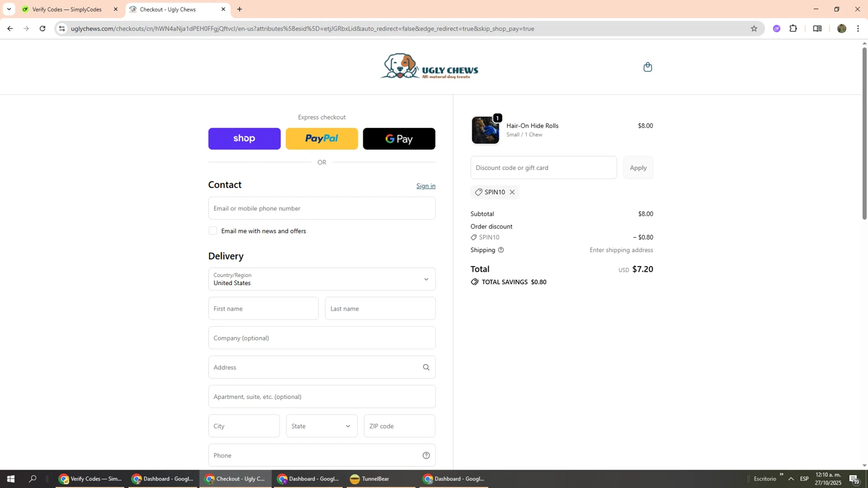This screenshot has width=868, height=488.
Task: Open the browser extensions puzzle icon
Action: click(x=793, y=28)
